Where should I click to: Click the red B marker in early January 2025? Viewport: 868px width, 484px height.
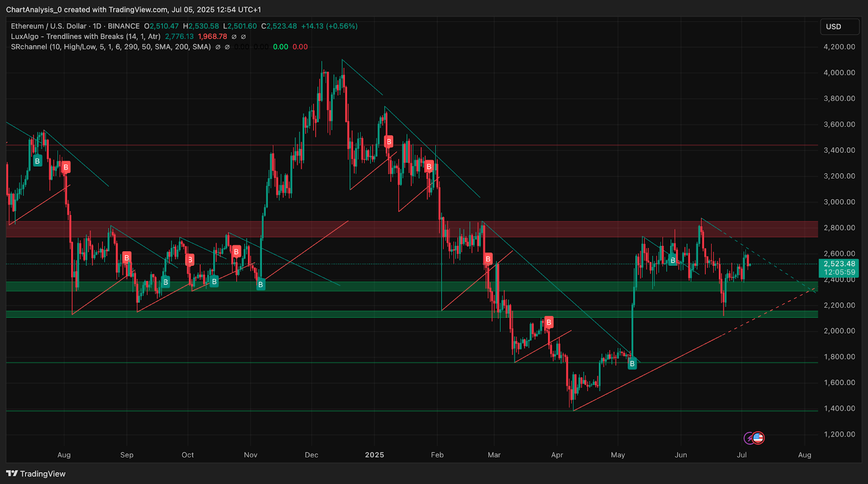click(x=388, y=142)
